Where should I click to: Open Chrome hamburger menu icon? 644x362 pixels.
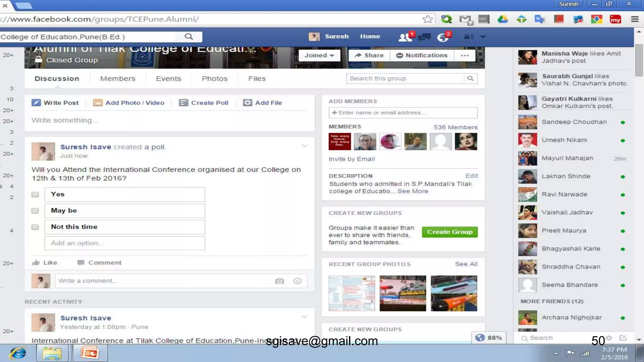[x=635, y=19]
